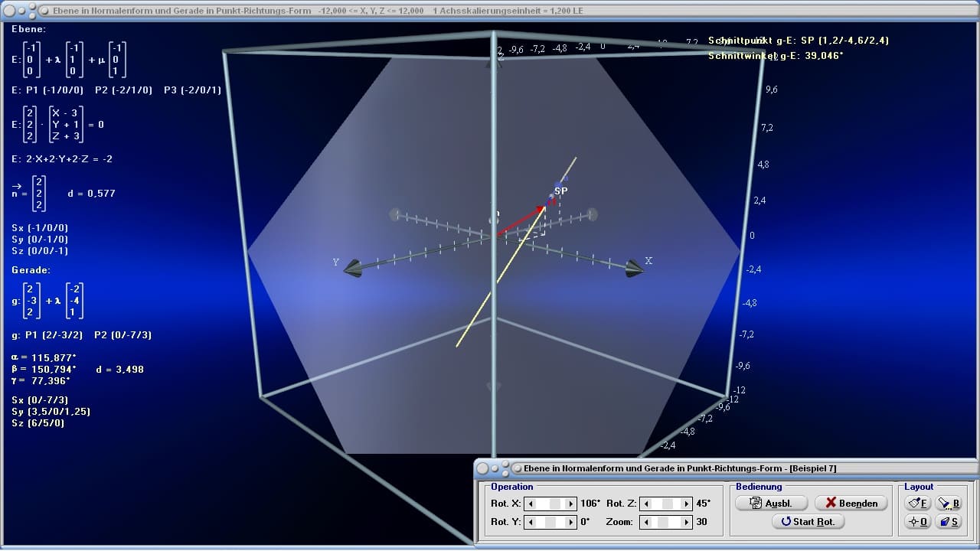Screen dimensions: 980x551
Task: Click the control panel title bar
Action: tap(726, 468)
